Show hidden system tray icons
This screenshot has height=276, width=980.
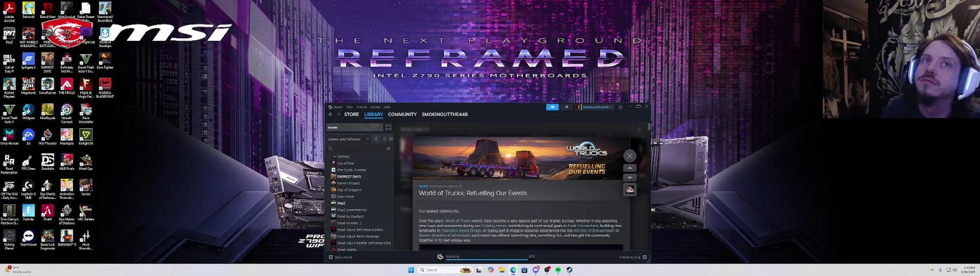click(x=932, y=270)
